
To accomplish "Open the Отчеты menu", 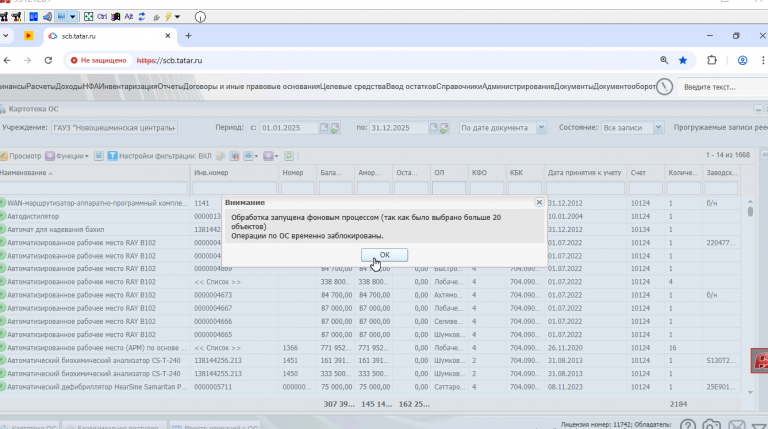I will (170, 87).
